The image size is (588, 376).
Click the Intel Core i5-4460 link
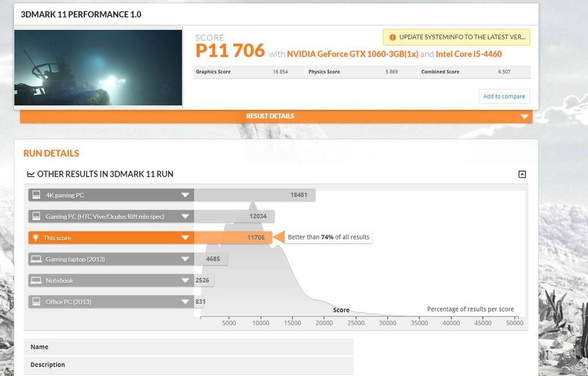coord(469,54)
